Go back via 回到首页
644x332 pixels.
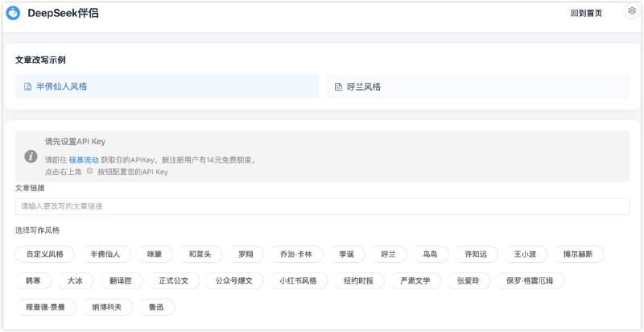point(586,13)
